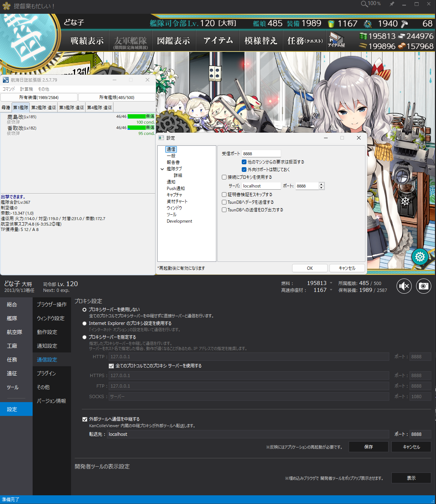Viewport: 436px width, 504px height.
Task: Select プロキシサーバーを使用しない radio button
Action: 84,310
